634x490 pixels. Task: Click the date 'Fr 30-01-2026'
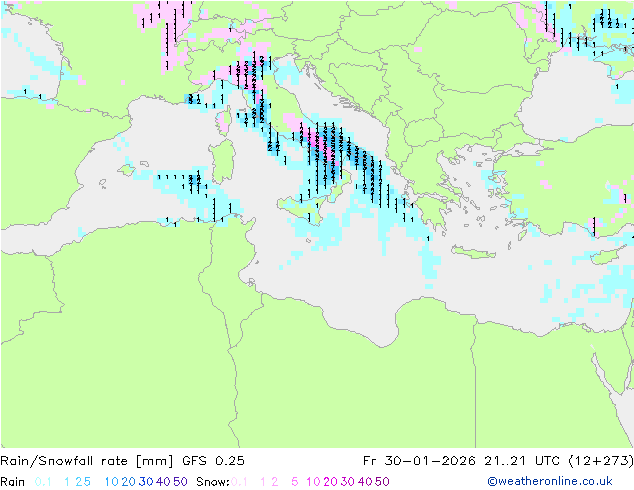pyautogui.click(x=419, y=461)
